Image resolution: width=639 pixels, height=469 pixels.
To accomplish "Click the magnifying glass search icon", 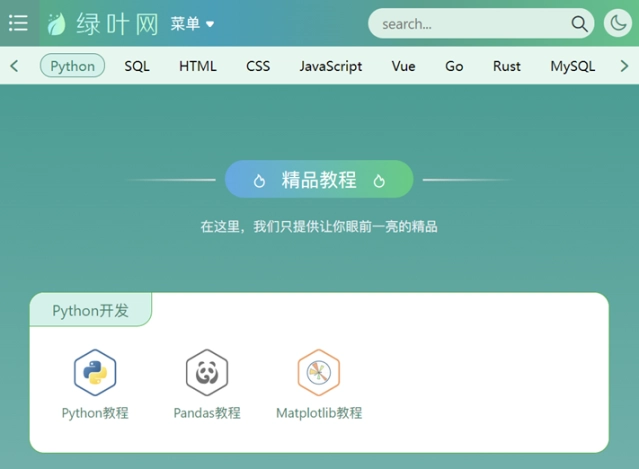I will (579, 24).
